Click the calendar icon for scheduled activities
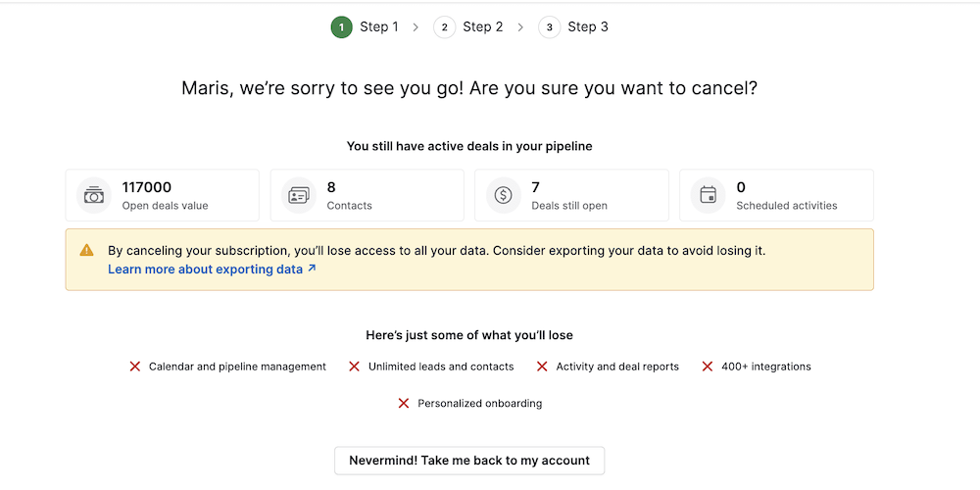Screen dimensions: 980x490 [x=709, y=196]
